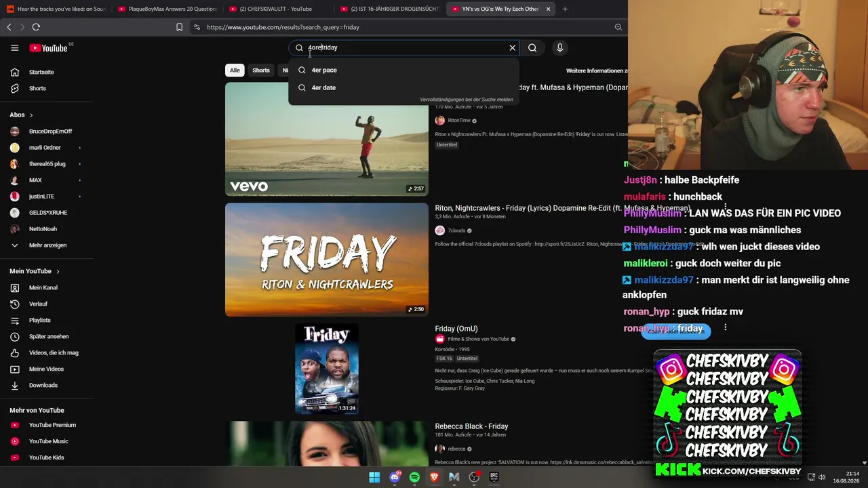This screenshot has height=488, width=868.
Task: Switch to the SoundCloud 'Hear the tracks' tab
Action: [56, 9]
